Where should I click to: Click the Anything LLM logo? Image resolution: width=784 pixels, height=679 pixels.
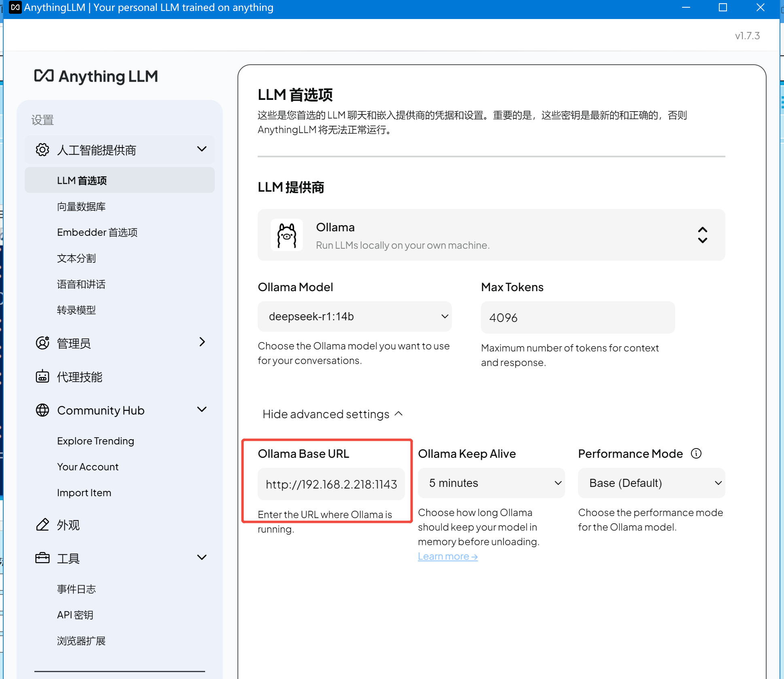coord(96,76)
